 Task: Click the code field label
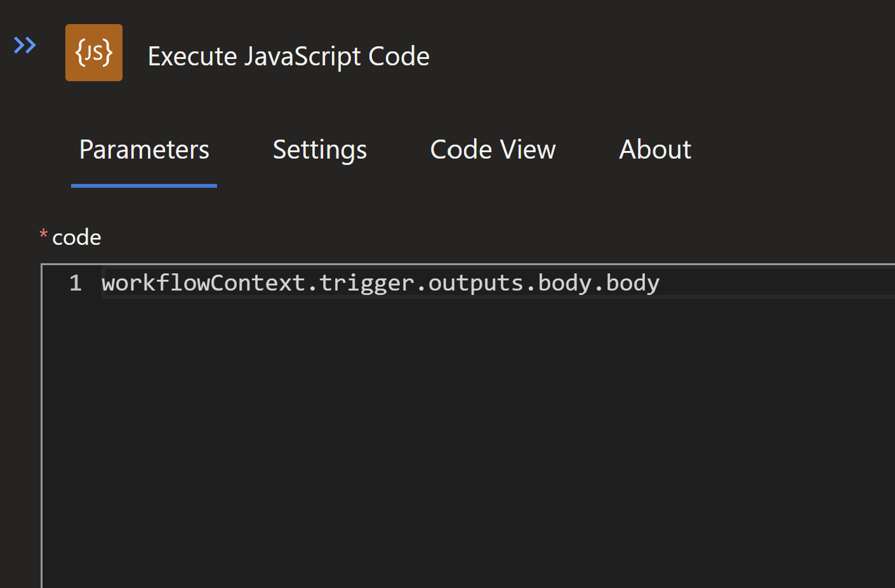coord(77,237)
